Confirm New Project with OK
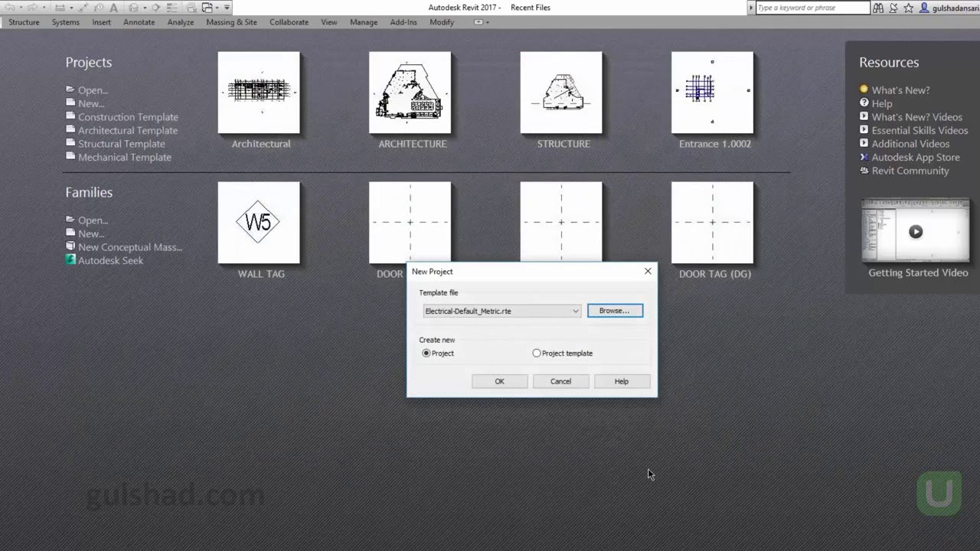Screen dimensions: 980x551 coord(499,381)
